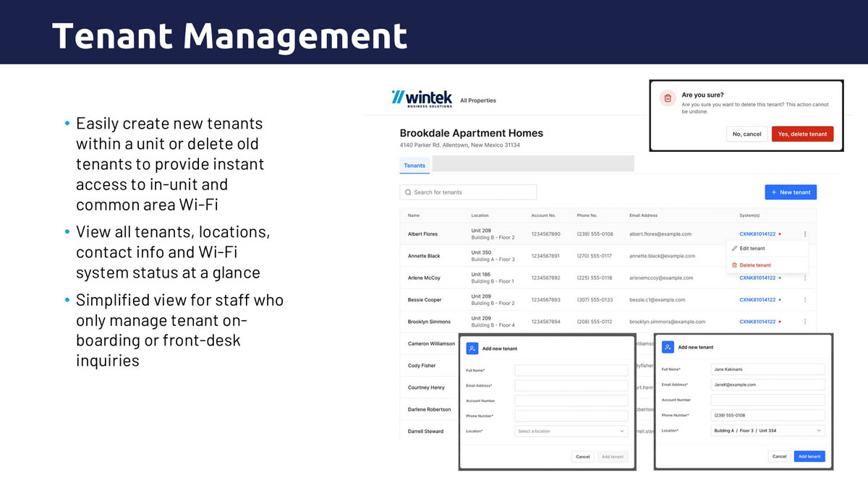Viewport: 868px width, 488px height.
Task: Click the blue 'Add tenant' button
Action: point(809,456)
